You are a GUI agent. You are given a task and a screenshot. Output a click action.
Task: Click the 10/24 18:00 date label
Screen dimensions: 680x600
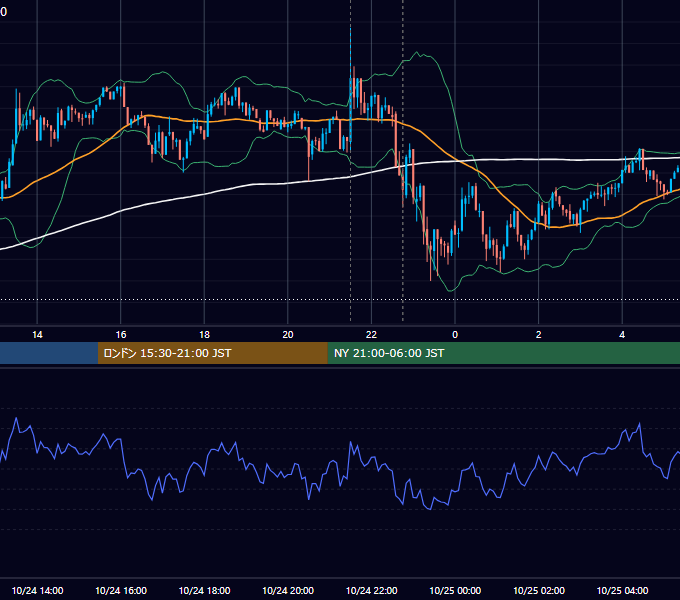click(204, 590)
